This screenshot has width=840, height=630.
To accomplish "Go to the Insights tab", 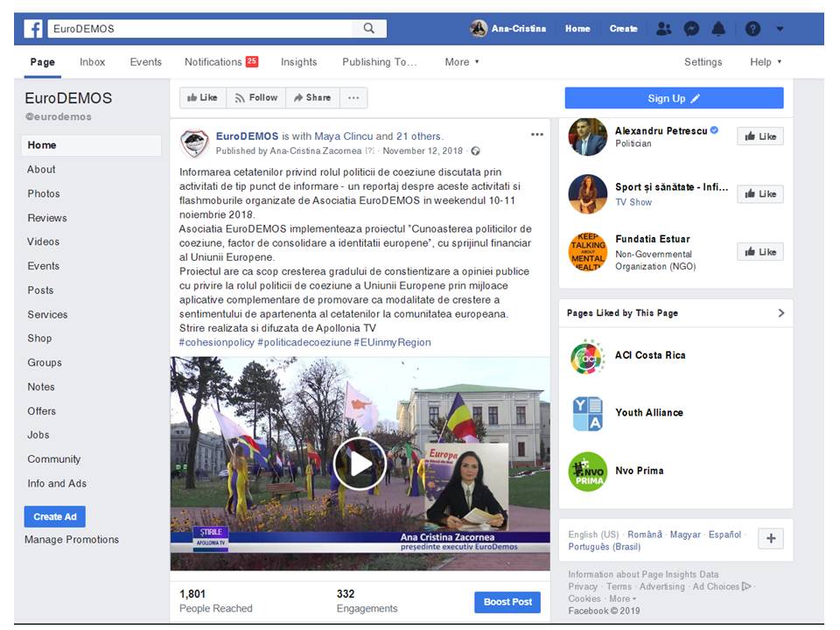I will pos(299,62).
